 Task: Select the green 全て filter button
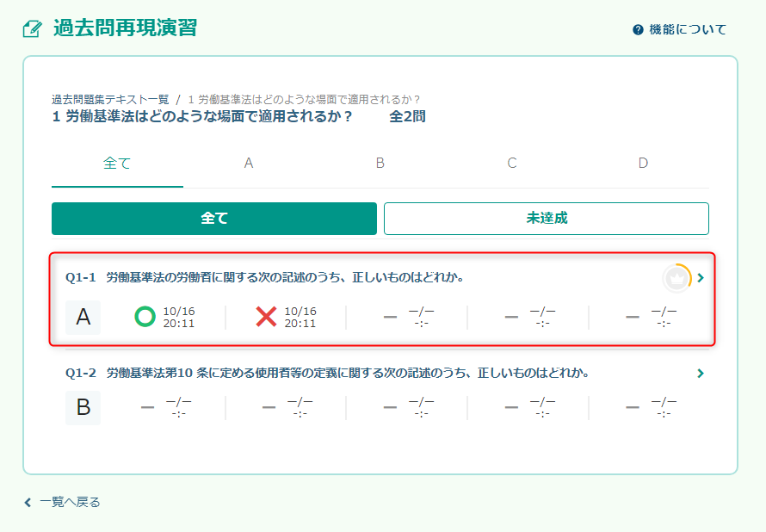[x=214, y=219]
